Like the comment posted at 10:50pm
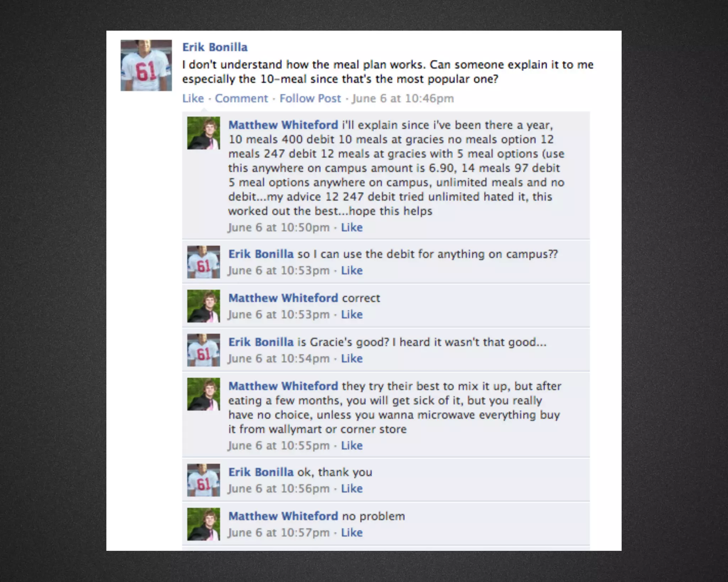 tap(352, 227)
